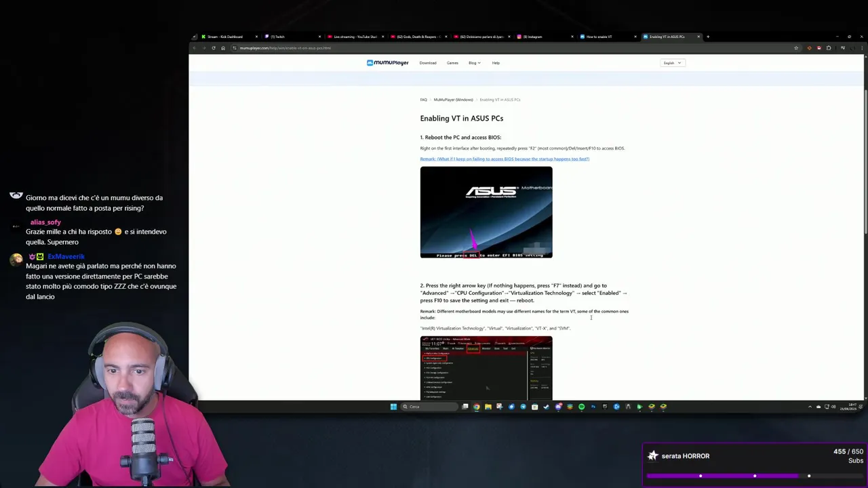Image resolution: width=868 pixels, height=488 pixels.
Task: Open Telegram from the taskbar
Action: (x=523, y=407)
